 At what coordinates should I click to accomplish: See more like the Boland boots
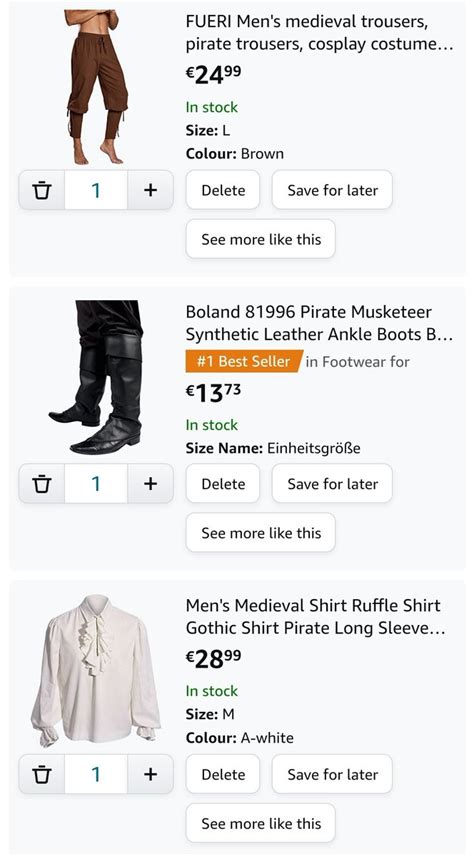260,533
